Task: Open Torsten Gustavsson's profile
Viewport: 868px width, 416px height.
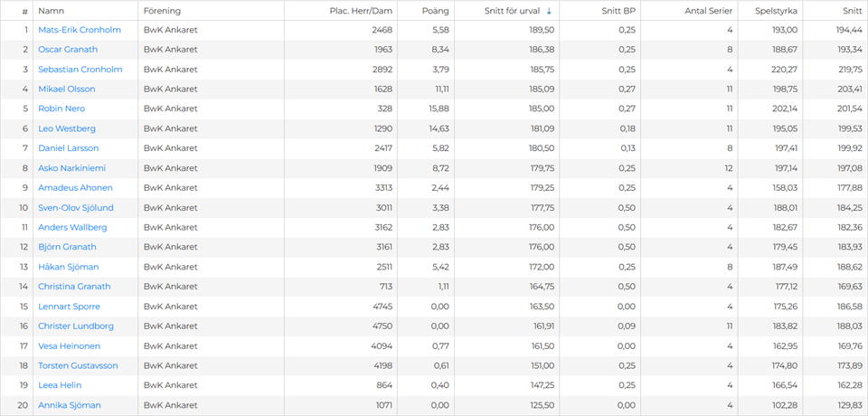Action: coord(78,365)
